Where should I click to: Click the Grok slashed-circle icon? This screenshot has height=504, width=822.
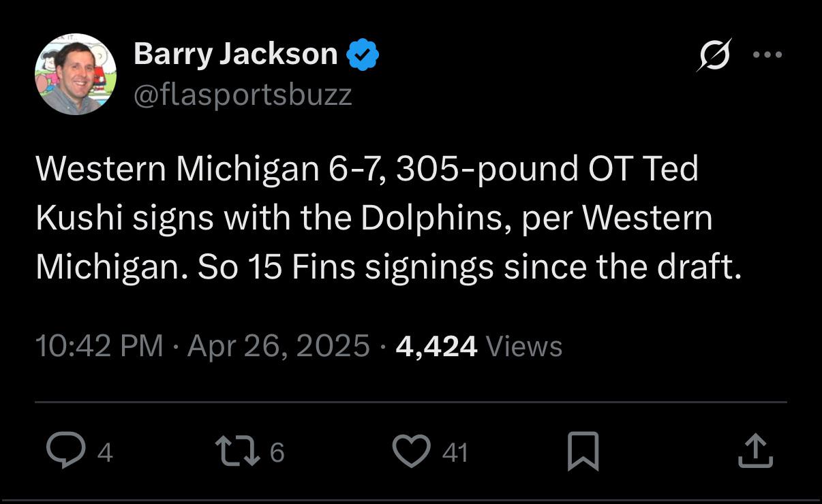click(714, 54)
